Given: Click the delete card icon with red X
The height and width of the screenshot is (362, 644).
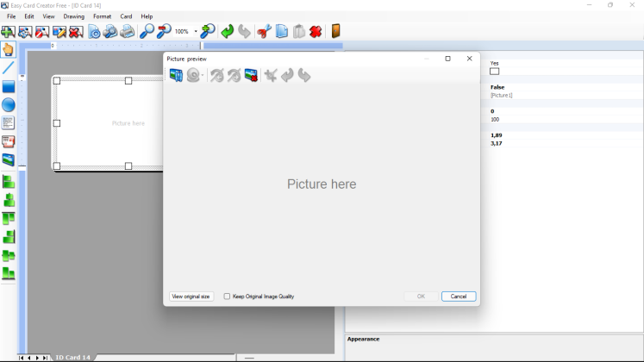Looking at the screenshot, I should click(76, 32).
